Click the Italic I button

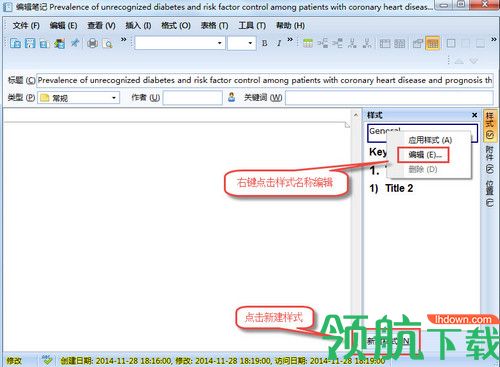[x=279, y=43]
